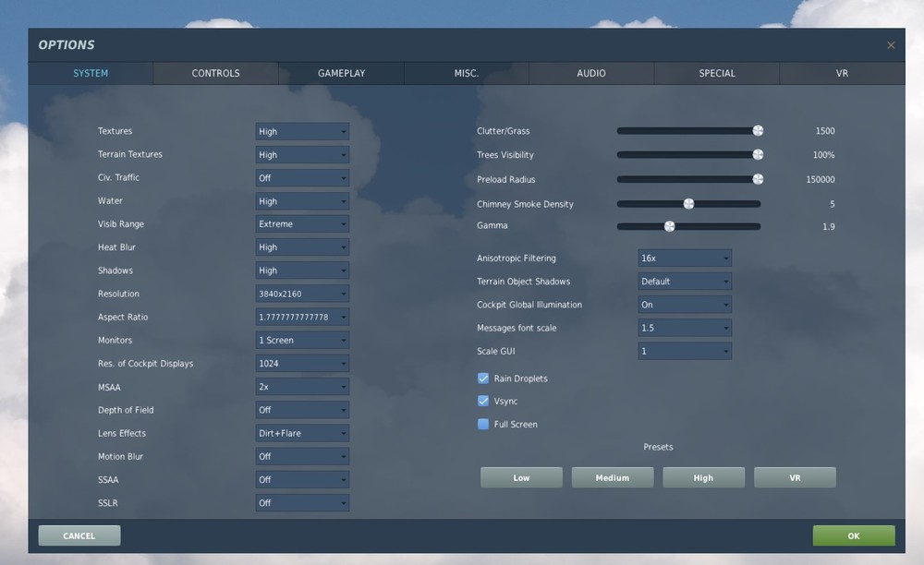Enable the Full Screen checkbox

[483, 424]
